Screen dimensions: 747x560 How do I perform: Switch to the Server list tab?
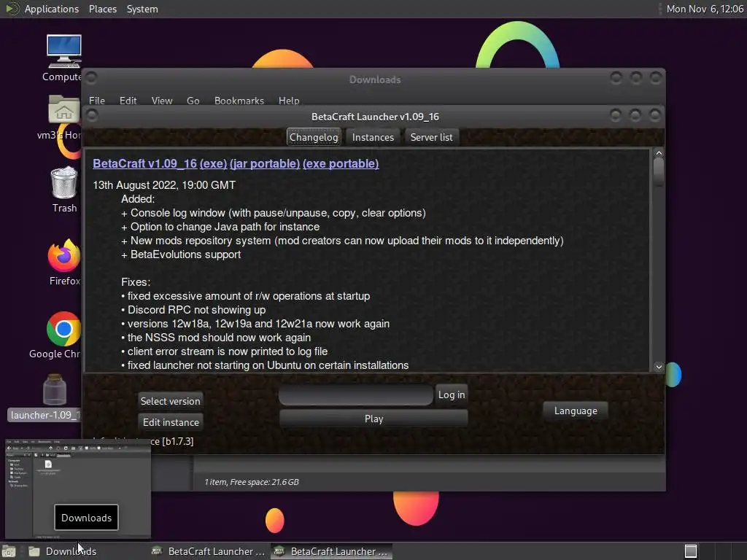click(x=432, y=137)
